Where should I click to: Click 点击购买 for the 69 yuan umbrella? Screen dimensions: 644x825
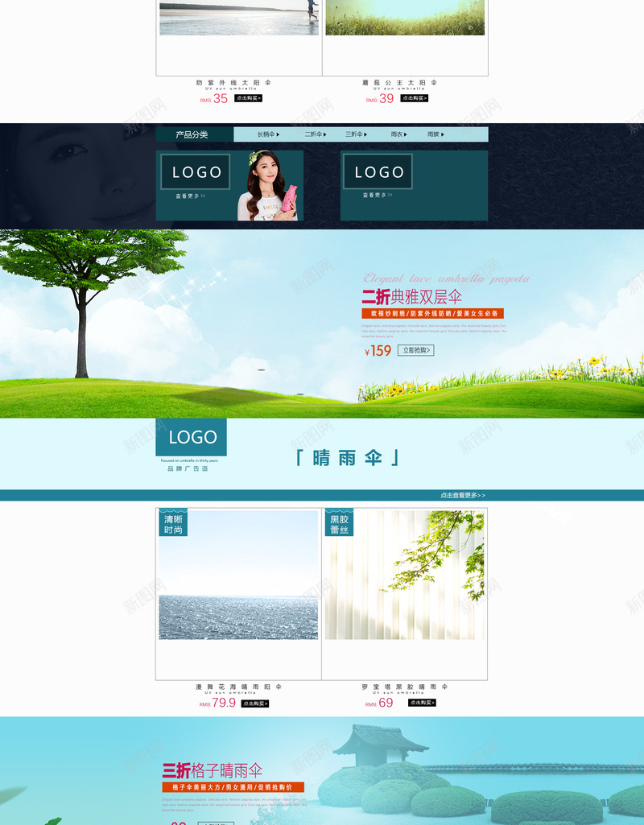coord(422,703)
